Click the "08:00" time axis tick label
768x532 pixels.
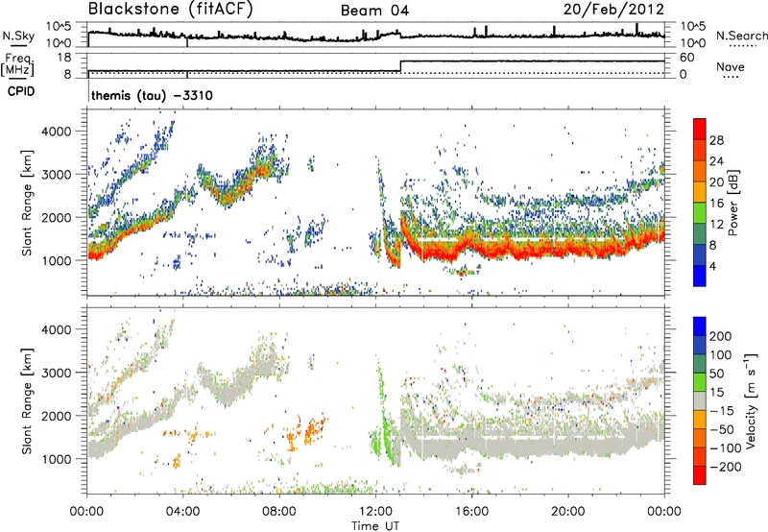[x=279, y=512]
